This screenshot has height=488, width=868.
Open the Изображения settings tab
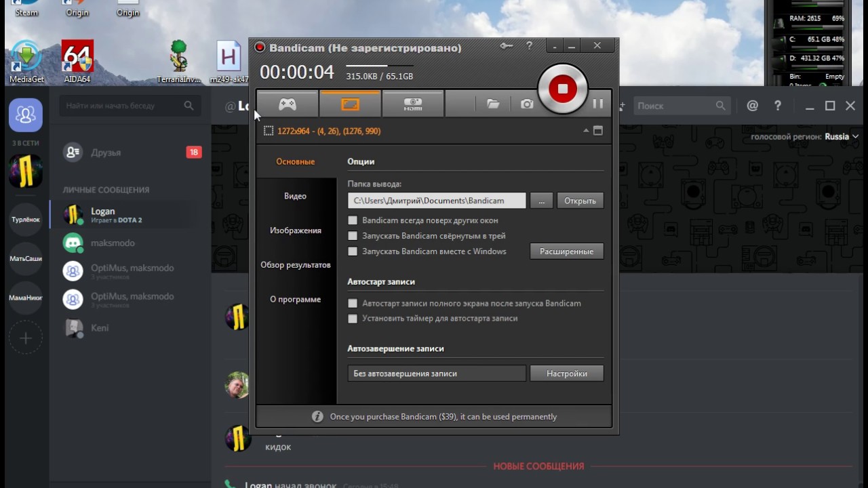click(x=296, y=230)
